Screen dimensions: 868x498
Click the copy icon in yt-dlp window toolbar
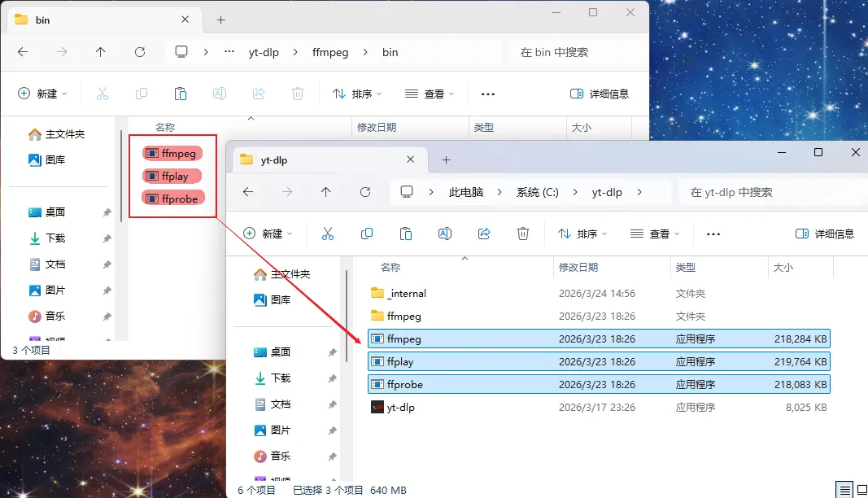[366, 234]
